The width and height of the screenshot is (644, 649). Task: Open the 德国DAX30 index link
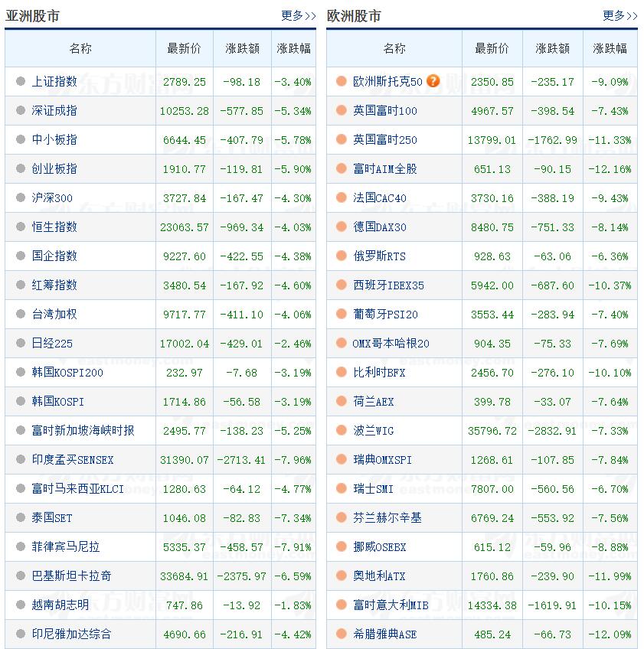click(x=379, y=227)
